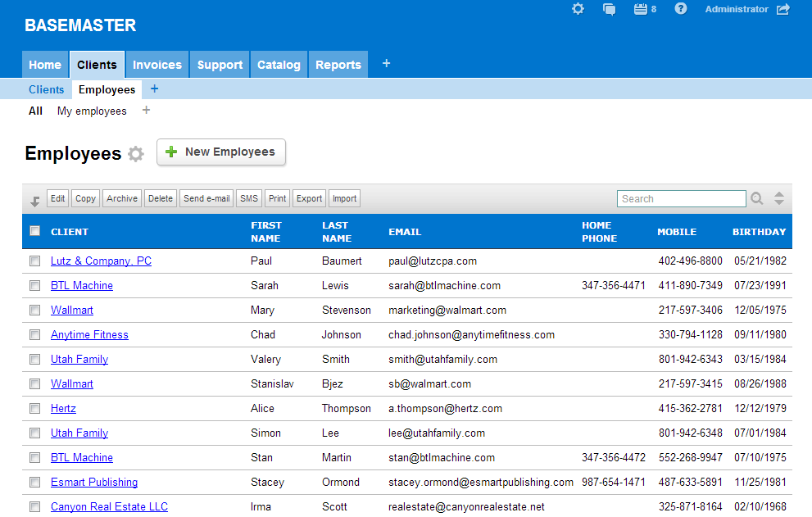This screenshot has width=812, height=517.
Task: Click the SMS toolbar button
Action: (x=249, y=198)
